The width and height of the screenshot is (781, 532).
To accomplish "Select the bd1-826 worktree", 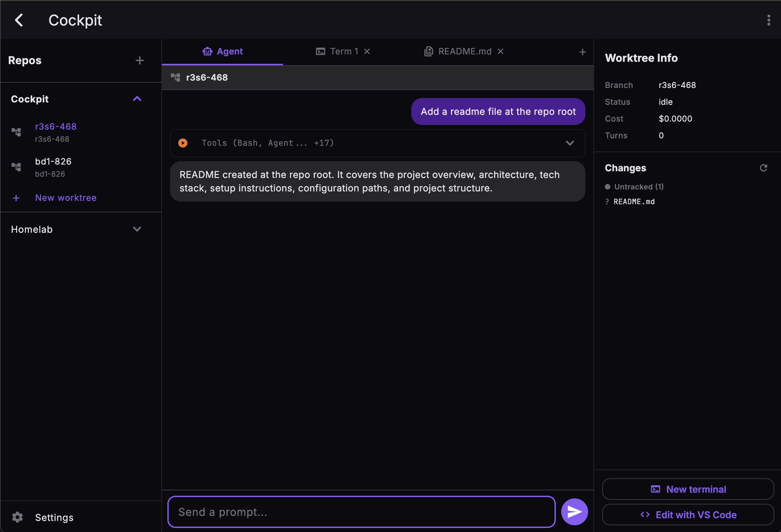I will pyautogui.click(x=81, y=167).
